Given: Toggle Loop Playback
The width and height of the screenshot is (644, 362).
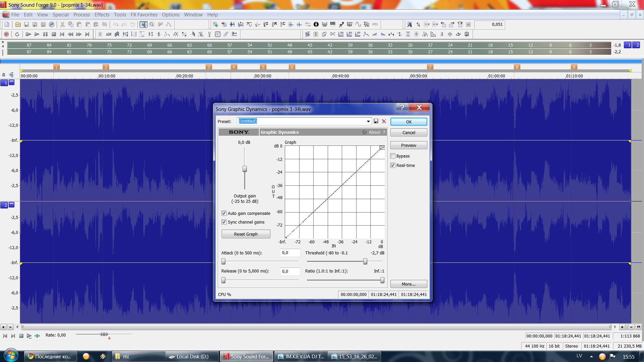Looking at the screenshot, I should coord(17,34).
